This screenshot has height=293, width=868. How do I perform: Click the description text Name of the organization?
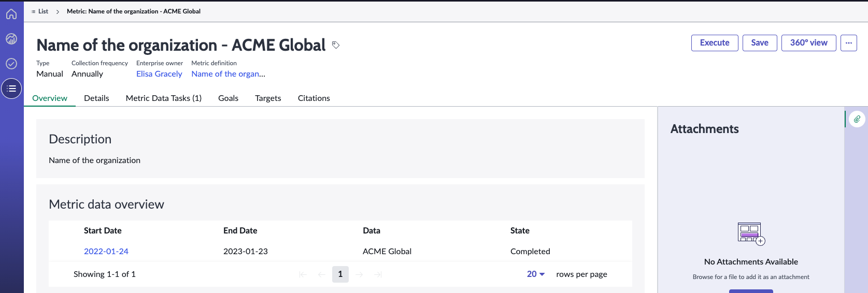pyautogui.click(x=94, y=160)
